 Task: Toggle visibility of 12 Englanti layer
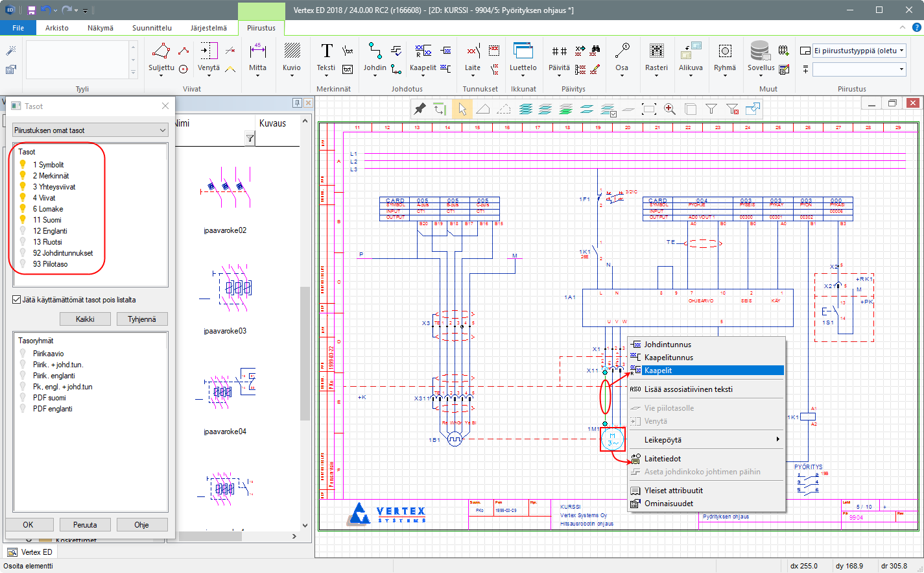tap(23, 231)
